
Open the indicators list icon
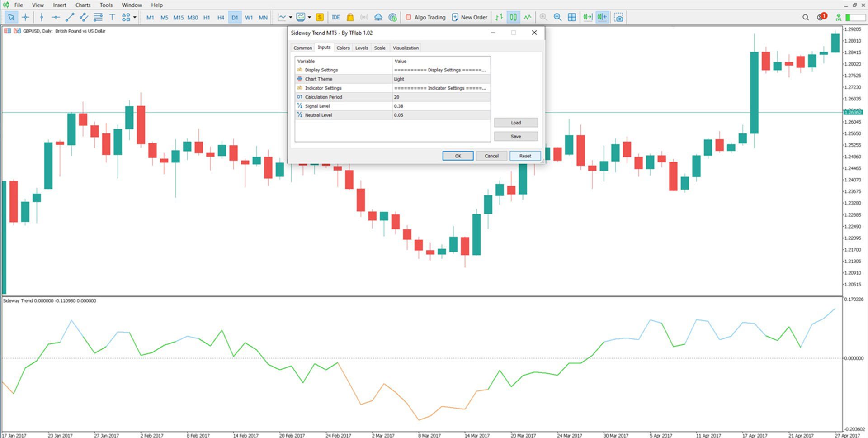282,17
